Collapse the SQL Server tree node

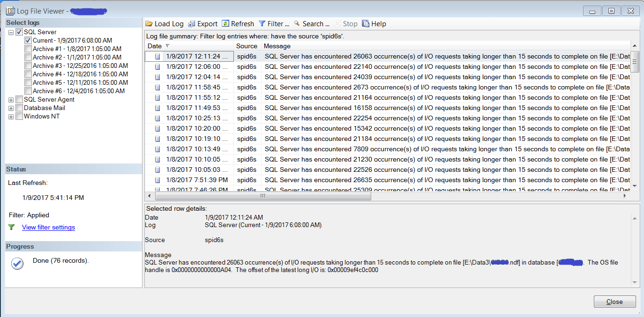11,32
